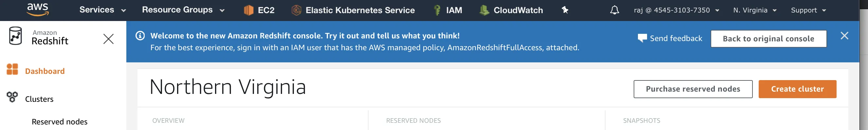Viewport: 868px width, 130px height.
Task: Open the raj account menu
Action: click(677, 10)
